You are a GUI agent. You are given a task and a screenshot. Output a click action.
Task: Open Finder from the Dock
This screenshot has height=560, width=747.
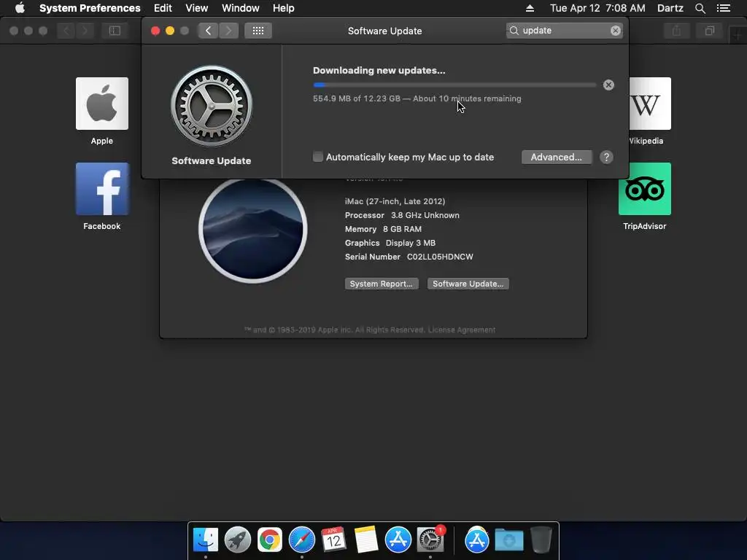pos(205,540)
